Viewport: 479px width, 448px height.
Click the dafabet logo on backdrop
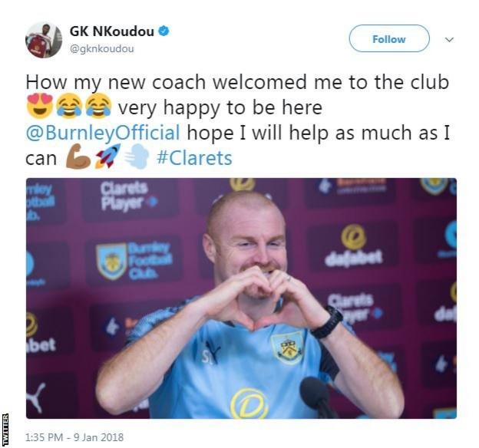[354, 245]
